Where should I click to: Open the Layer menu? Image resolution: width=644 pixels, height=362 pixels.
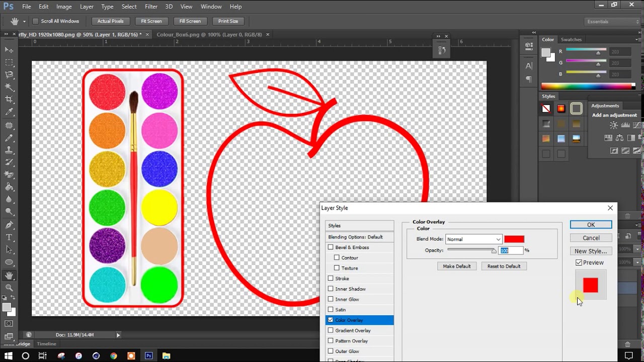click(x=87, y=7)
